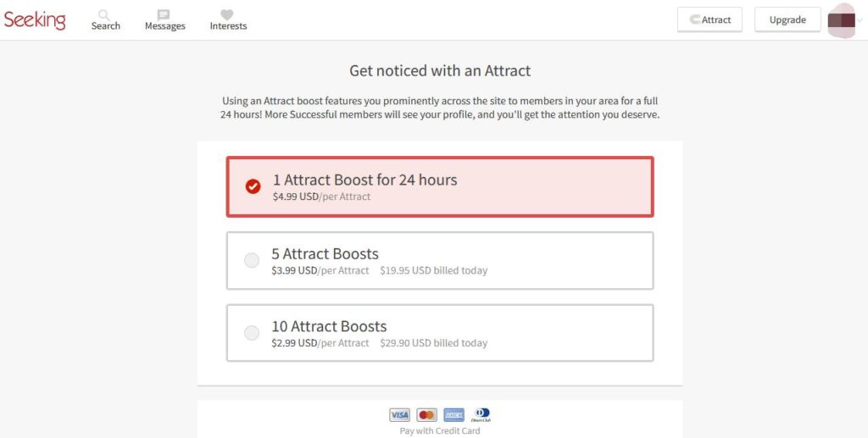Select the 10 Attract Boosts radio button
868x438 pixels.
[252, 333]
